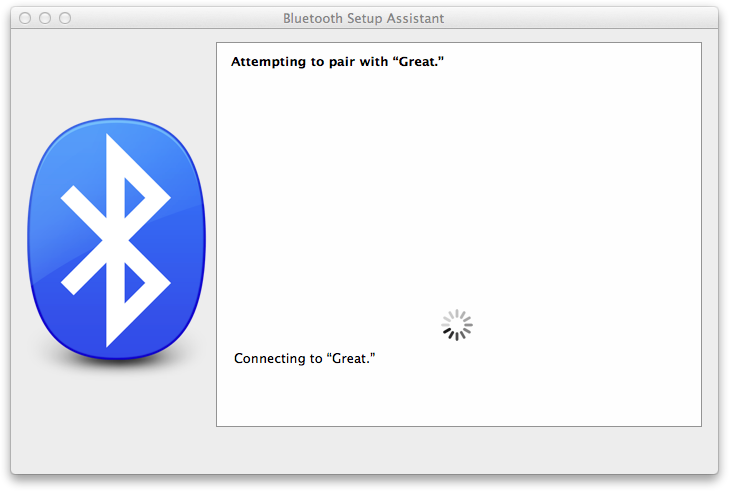Click the "Attempting to pair with “Great.”" heading
The image size is (729, 491).
(x=337, y=61)
